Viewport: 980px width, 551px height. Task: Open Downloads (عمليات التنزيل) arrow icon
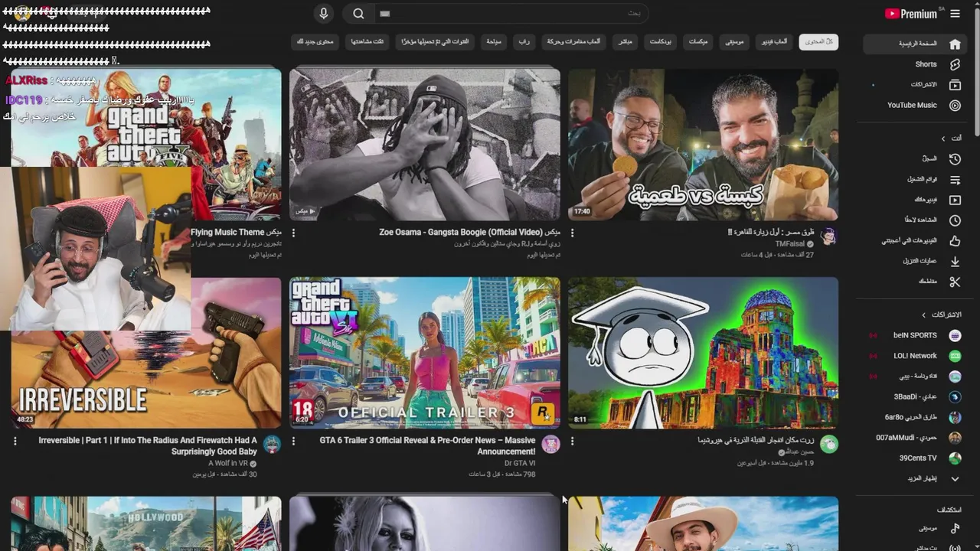(x=955, y=261)
